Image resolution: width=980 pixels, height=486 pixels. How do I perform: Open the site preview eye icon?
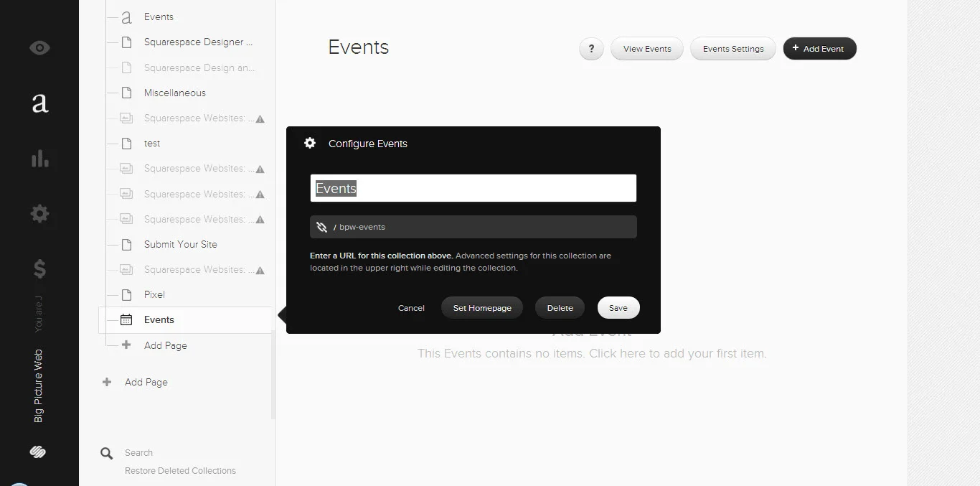39,47
